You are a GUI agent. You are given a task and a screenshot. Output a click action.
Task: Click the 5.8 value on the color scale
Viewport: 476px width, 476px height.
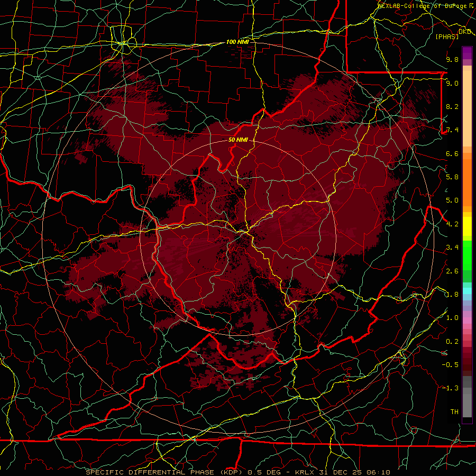[452, 177]
